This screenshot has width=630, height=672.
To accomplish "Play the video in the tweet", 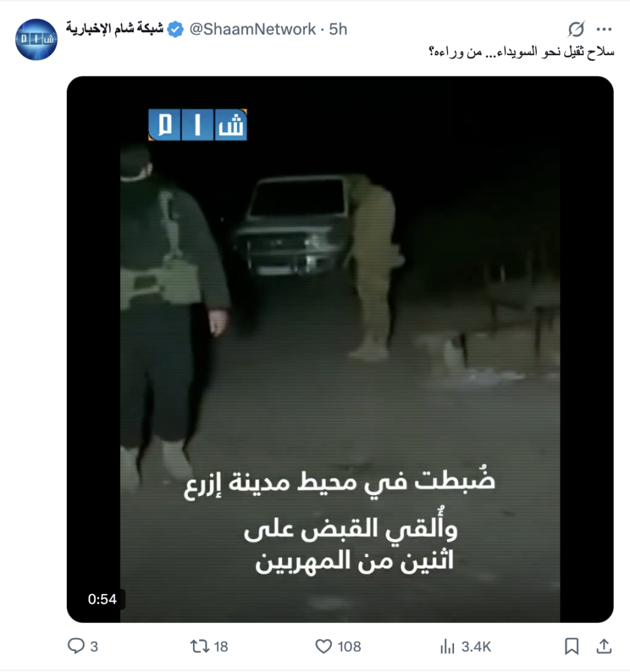I will pyautogui.click(x=340, y=349).
